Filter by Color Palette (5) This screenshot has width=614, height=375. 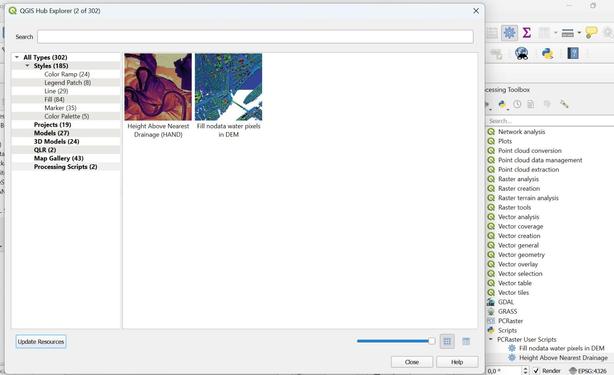67,116
